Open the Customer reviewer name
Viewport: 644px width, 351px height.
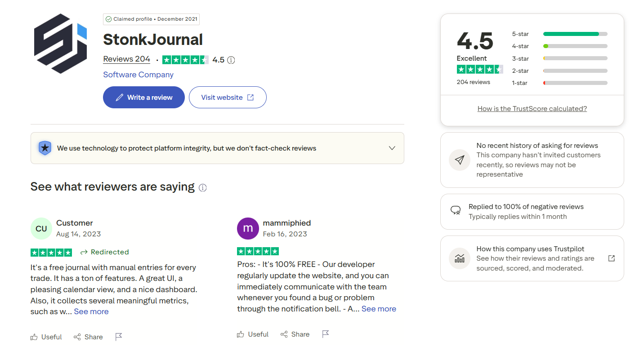74,223
